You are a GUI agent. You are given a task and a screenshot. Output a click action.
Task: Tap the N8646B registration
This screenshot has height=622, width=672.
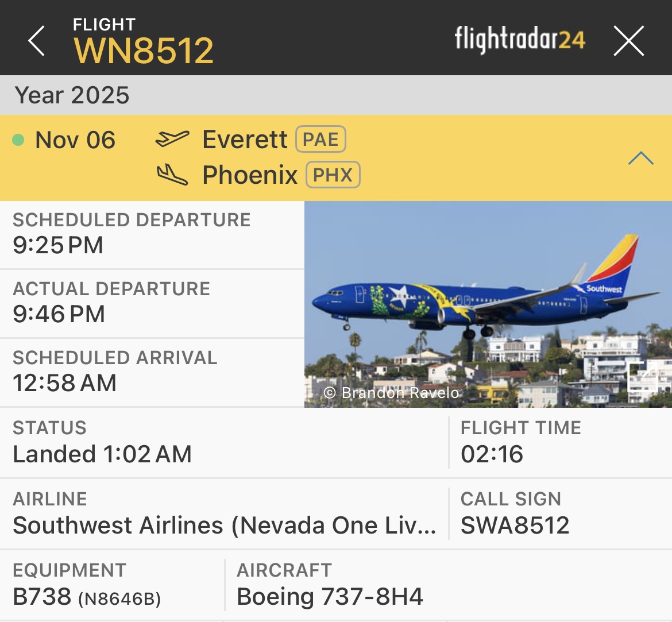point(119,599)
